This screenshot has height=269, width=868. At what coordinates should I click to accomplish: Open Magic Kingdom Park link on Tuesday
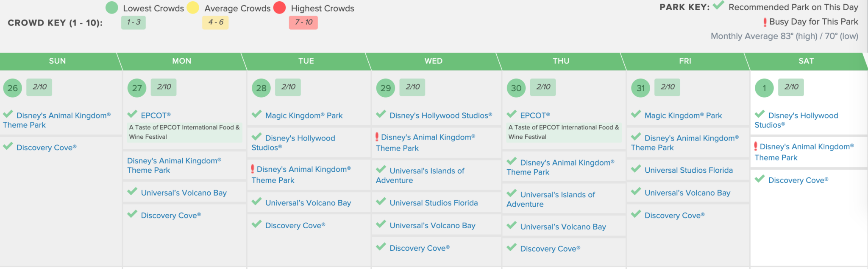304,115
